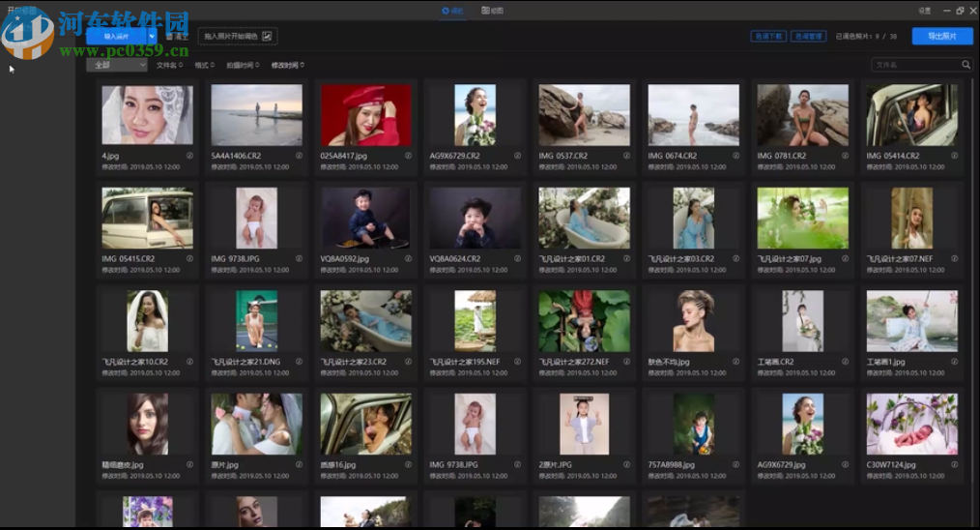Toggle sort by file name (文件名)
The height and width of the screenshot is (530, 980).
click(x=169, y=65)
